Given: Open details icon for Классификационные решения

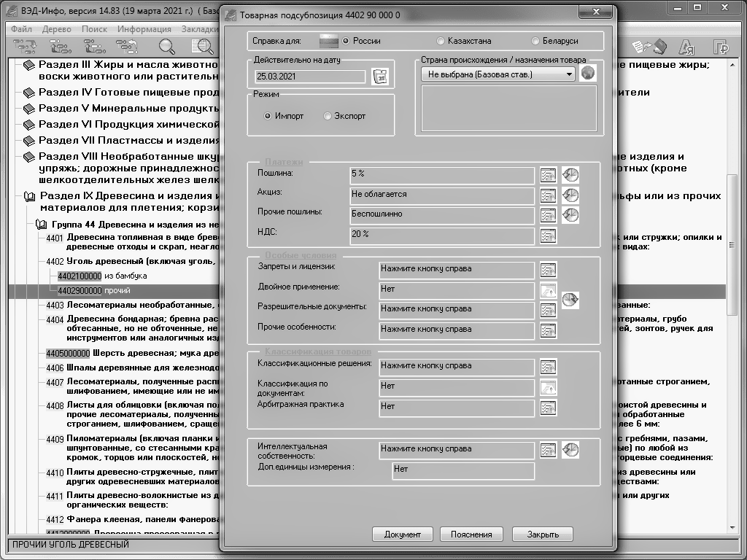Looking at the screenshot, I should (548, 366).
